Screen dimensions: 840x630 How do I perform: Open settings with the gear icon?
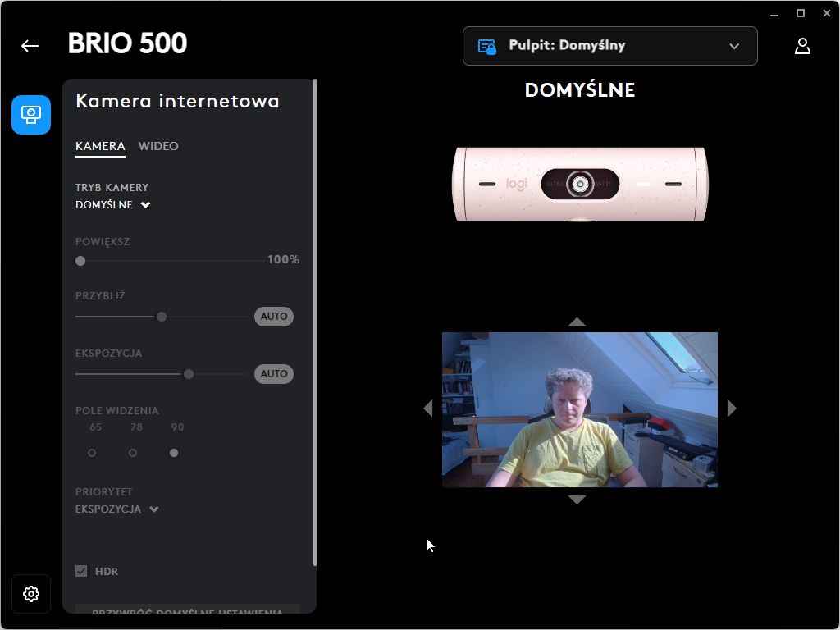tap(31, 594)
